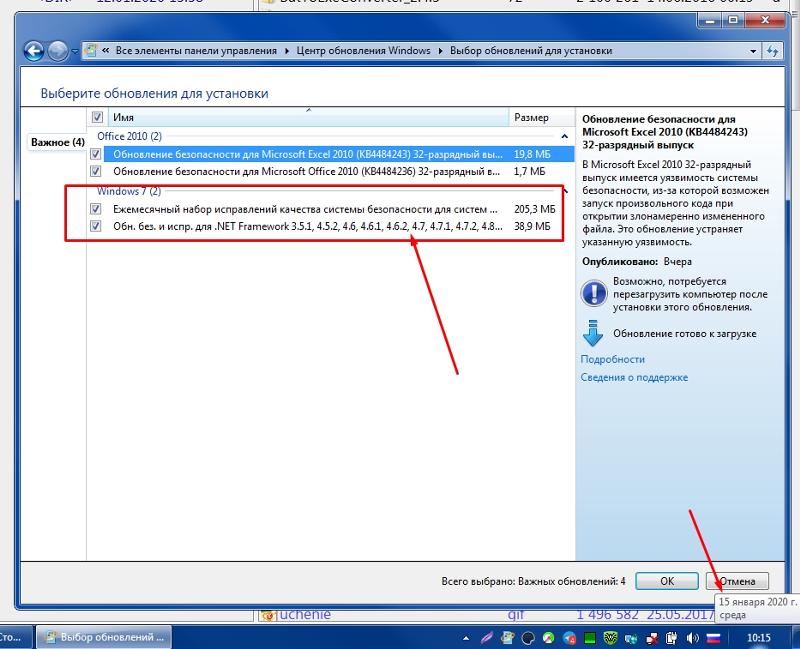Image resolution: width=800 pixels, height=649 pixels.
Task: Minimize the update selection window
Action: pyautogui.click(x=710, y=20)
